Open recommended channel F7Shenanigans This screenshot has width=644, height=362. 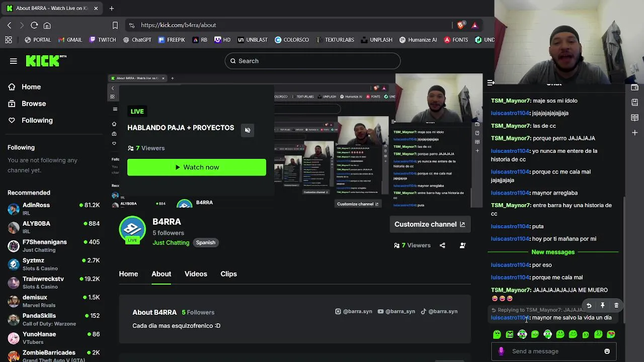tap(54, 246)
